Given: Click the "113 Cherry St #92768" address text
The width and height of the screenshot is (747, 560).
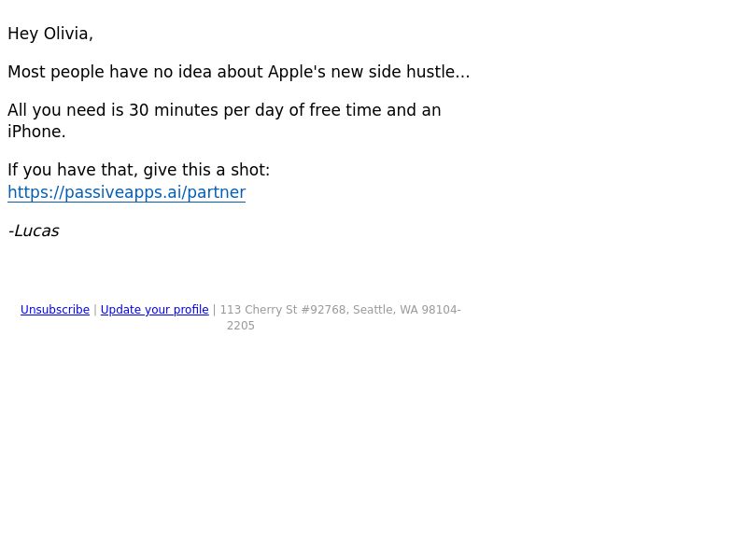Looking at the screenshot, I should (284, 310).
